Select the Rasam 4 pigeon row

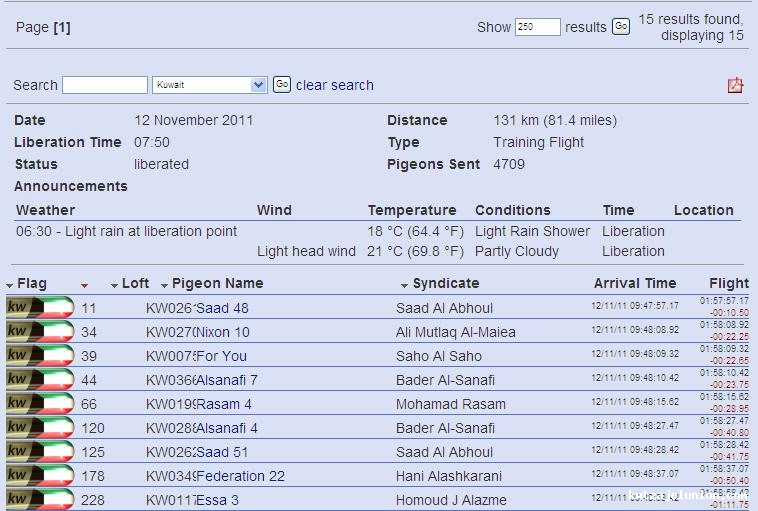click(224, 404)
